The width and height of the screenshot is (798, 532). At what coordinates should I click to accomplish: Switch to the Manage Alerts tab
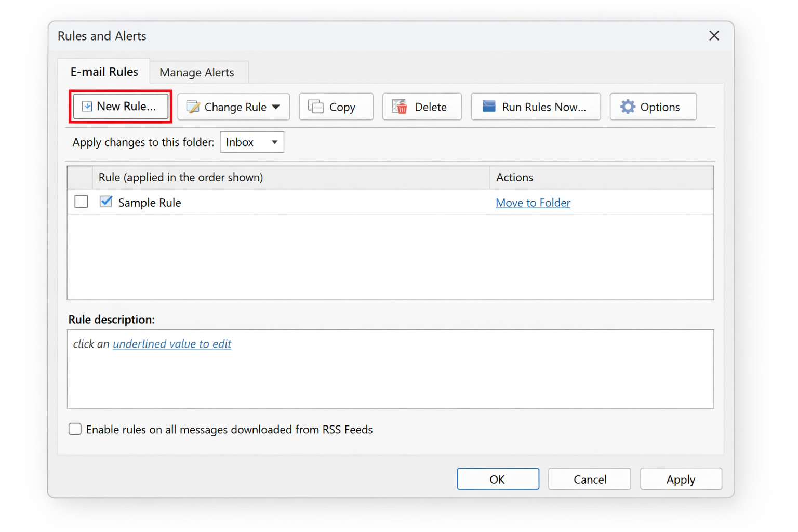[x=197, y=72]
